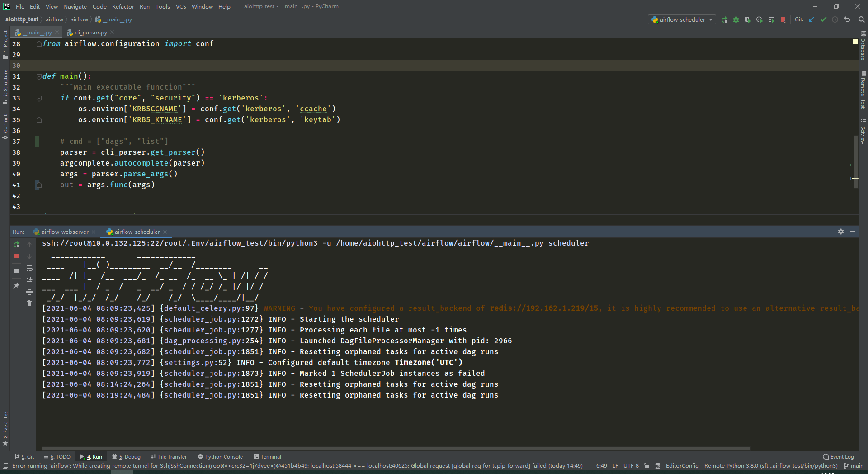Open the Refactor menu
The image size is (868, 474).
(x=123, y=6)
